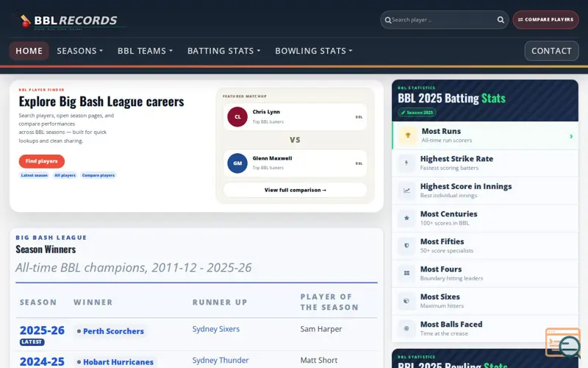Click Matt Short player name
Viewport: 588px width, 368px height.
pos(319,360)
